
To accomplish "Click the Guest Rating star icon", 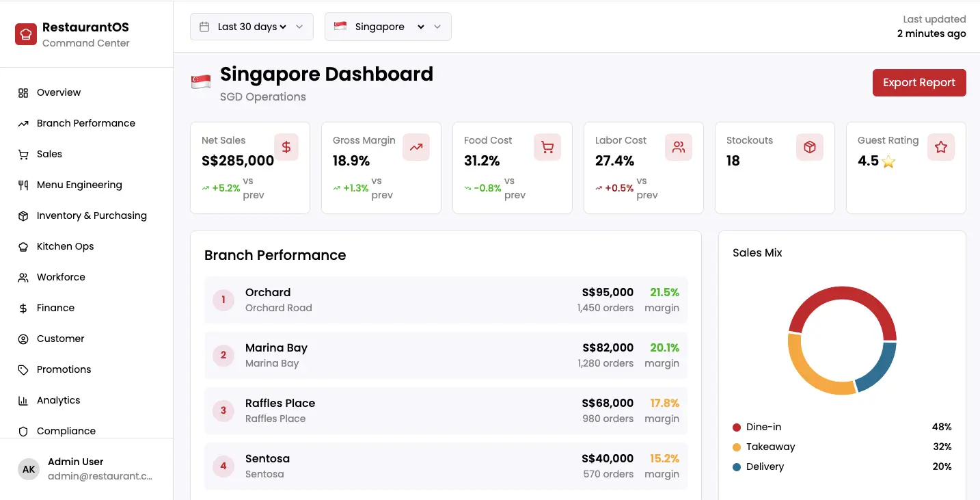I will pos(941,147).
